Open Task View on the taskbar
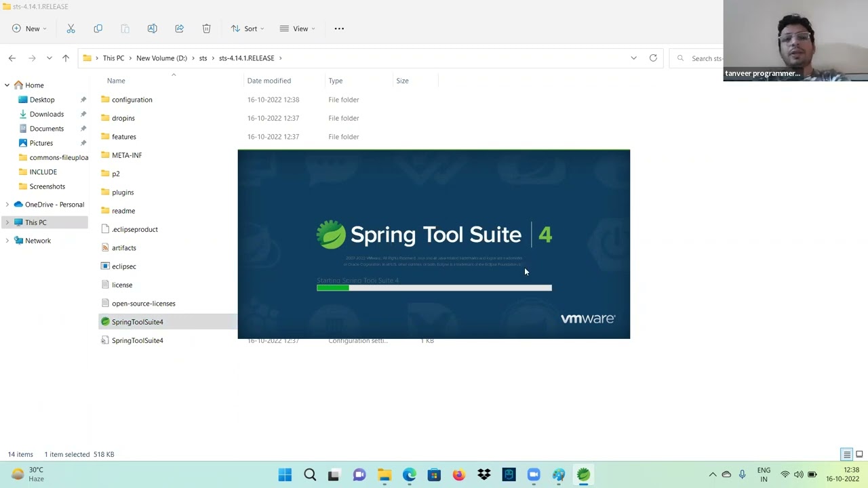 334,474
